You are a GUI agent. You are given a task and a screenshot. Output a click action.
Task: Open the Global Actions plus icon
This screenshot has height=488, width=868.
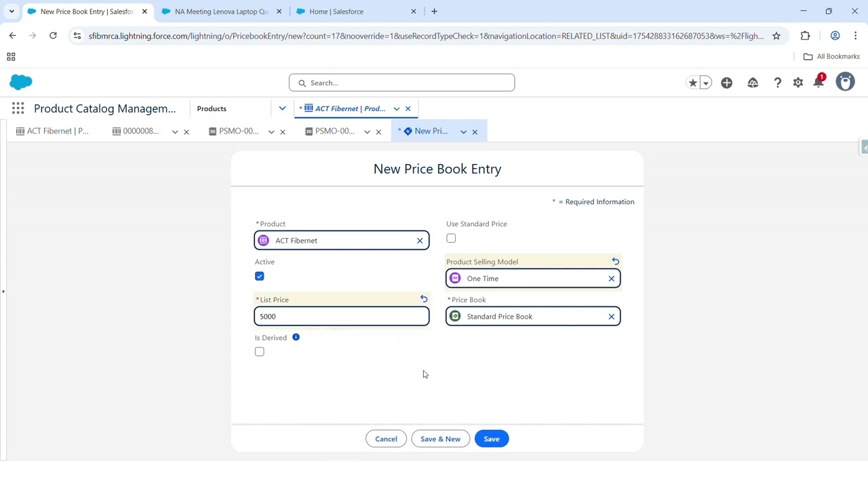[x=727, y=83]
